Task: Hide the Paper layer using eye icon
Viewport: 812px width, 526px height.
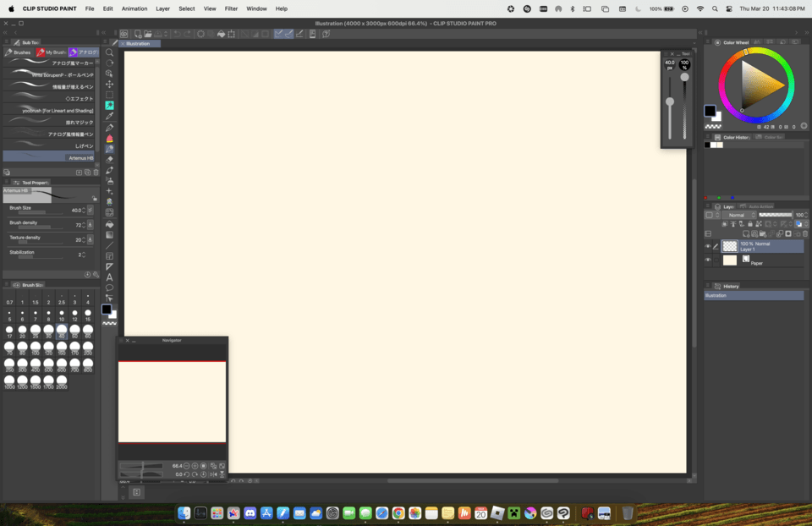Action: [708, 260]
